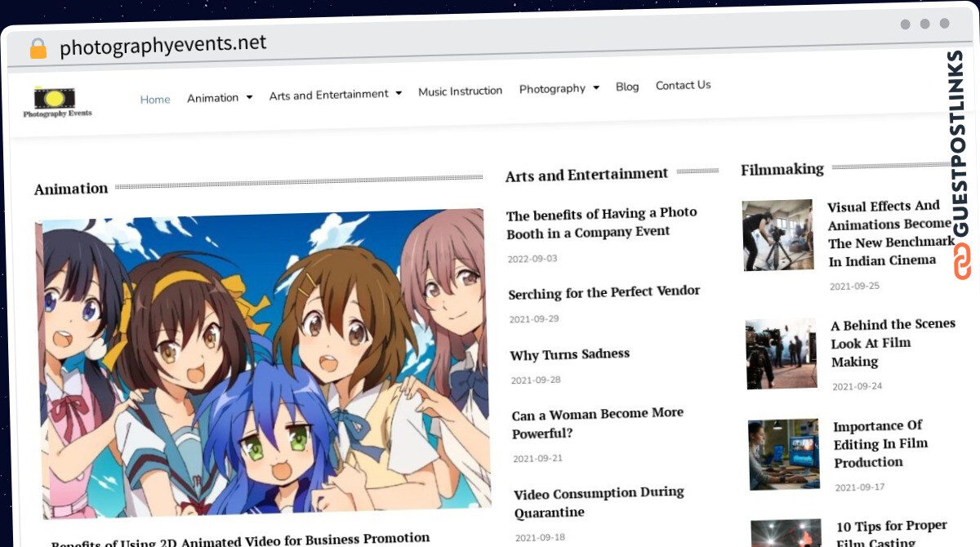Open 'Can a Woman Become More Powerful?' article
980x547 pixels.
[x=598, y=423]
